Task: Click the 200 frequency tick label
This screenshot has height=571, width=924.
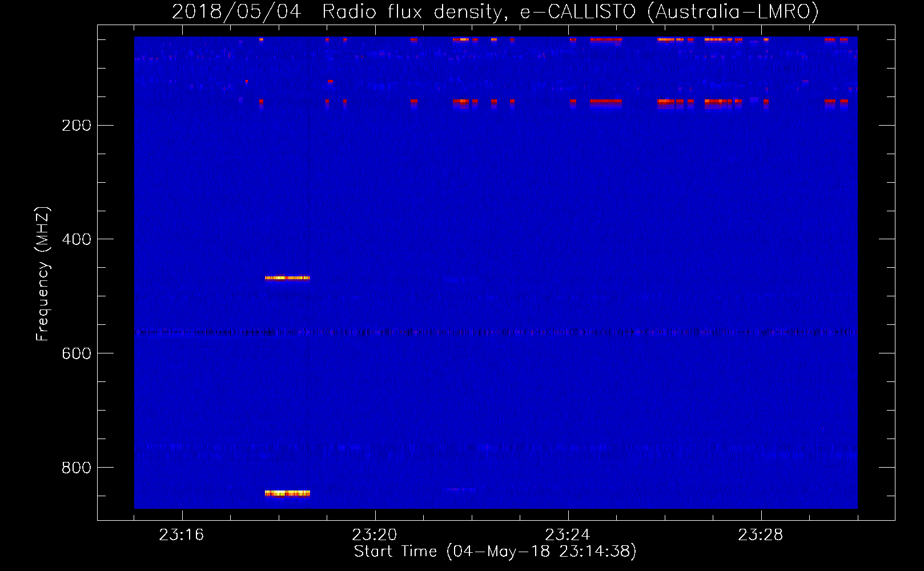Action: pyautogui.click(x=77, y=126)
